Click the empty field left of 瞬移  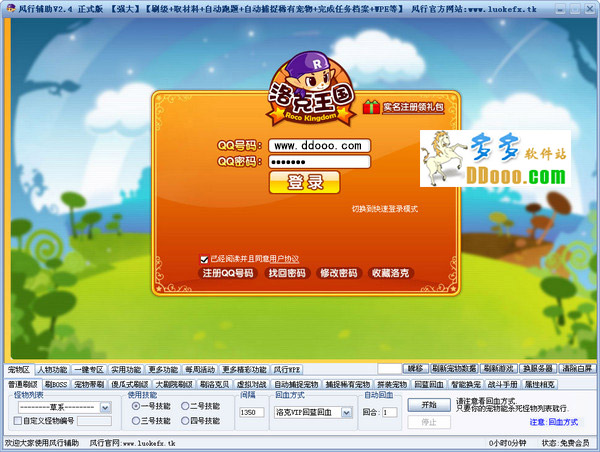(389, 369)
